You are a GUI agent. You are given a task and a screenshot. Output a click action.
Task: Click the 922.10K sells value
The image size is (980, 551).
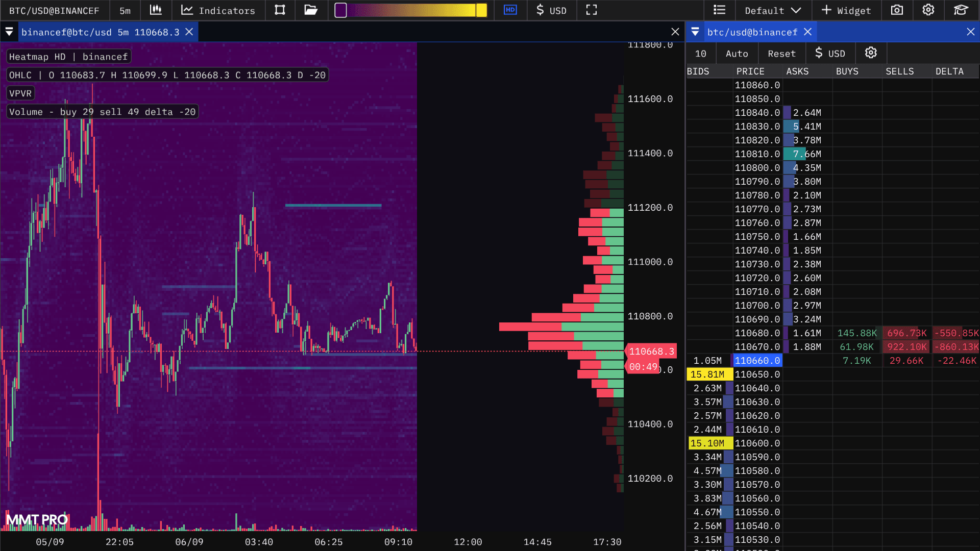click(x=906, y=347)
